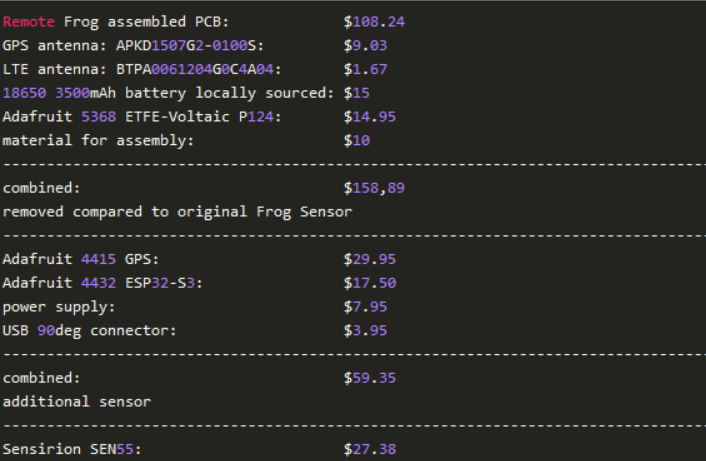This screenshot has height=461, width=706.
Task: Click the $15 battery price
Action: coord(356,93)
